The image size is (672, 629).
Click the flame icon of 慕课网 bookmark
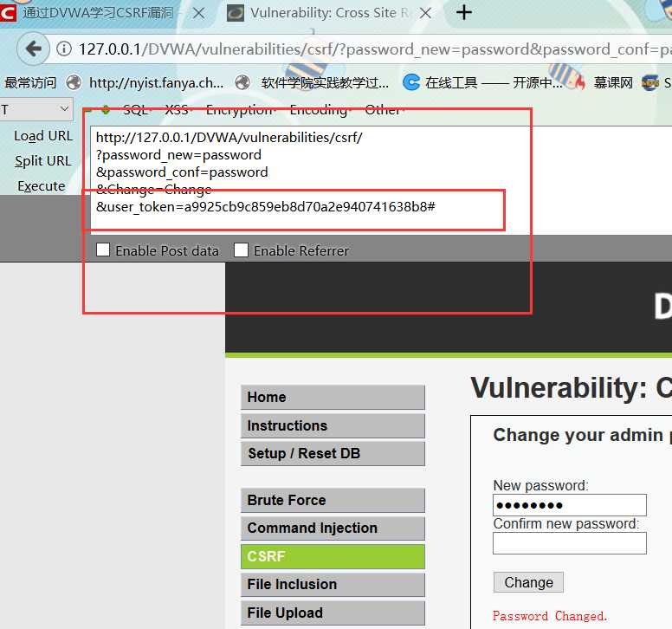coord(580,81)
